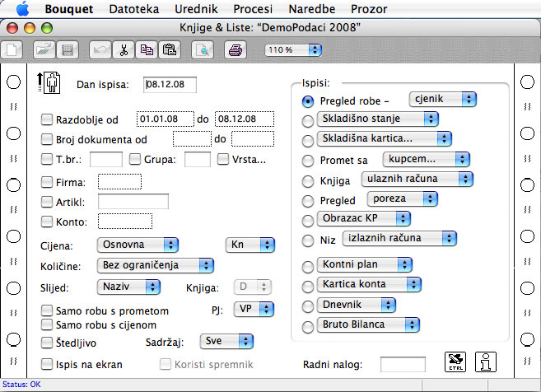Viewport: 541px width, 392px height.
Task: Toggle the Grupa checkbox
Action: [x=135, y=159]
